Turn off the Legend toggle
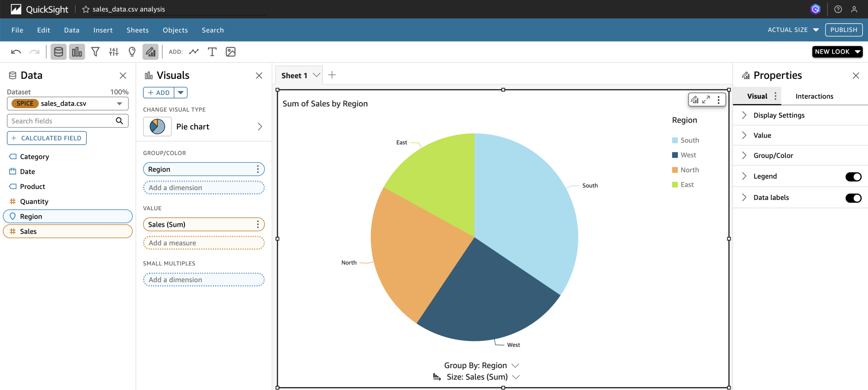This screenshot has height=390, width=868. coord(853,177)
